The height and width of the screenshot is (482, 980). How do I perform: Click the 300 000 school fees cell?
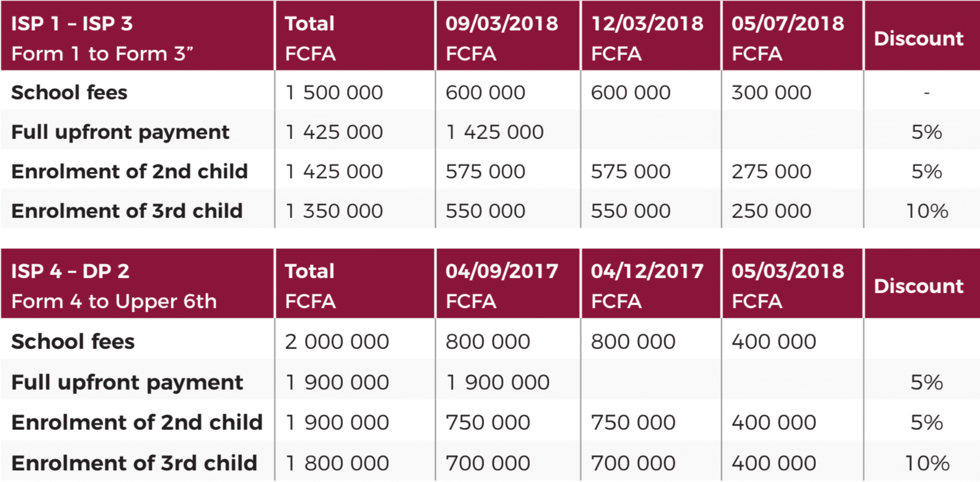coord(771,93)
